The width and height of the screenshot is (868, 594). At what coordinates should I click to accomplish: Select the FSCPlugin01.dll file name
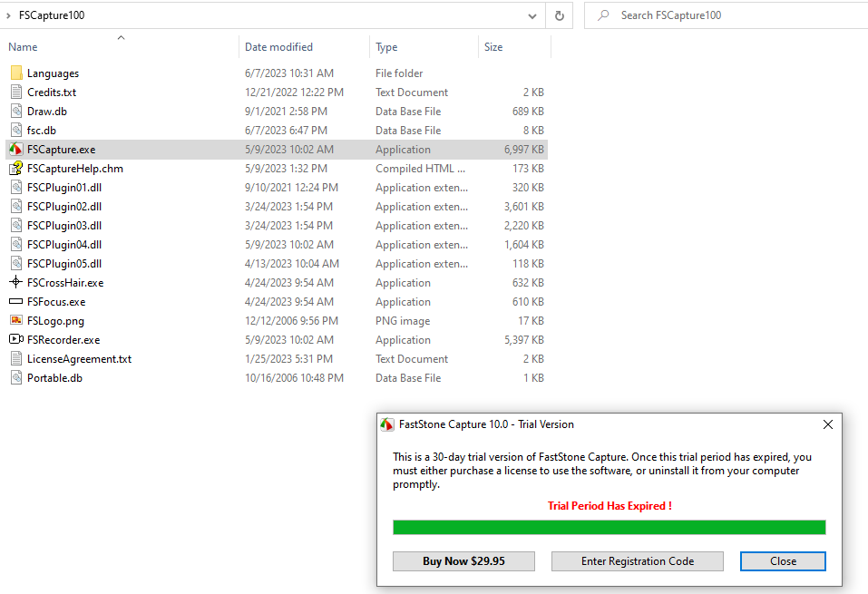(64, 187)
